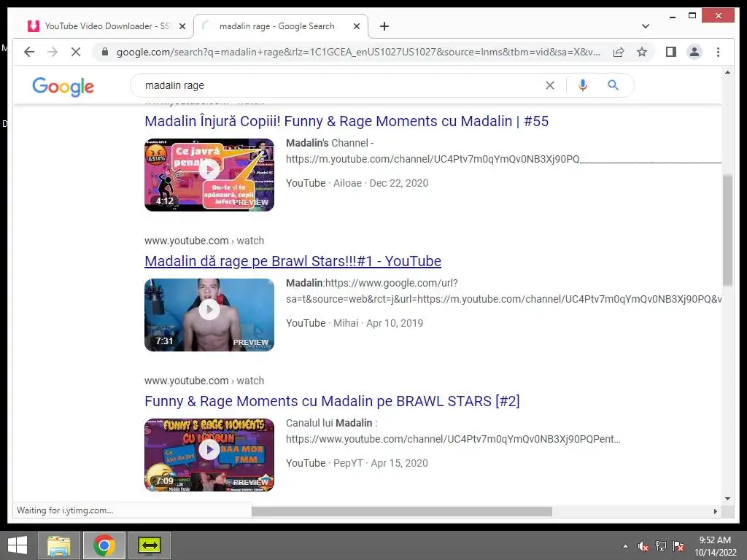The height and width of the screenshot is (560, 747).
Task: Open File Explorer from the taskbar
Action: coord(58,545)
